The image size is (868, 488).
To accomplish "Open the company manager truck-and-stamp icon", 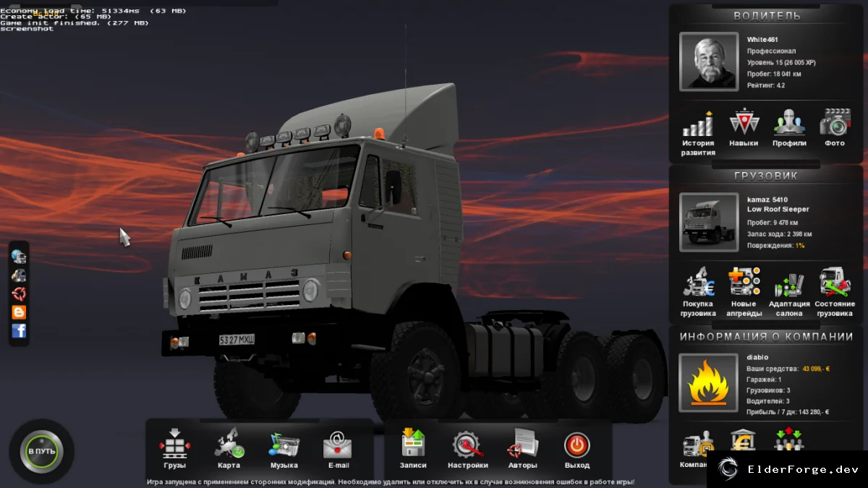I will [697, 445].
